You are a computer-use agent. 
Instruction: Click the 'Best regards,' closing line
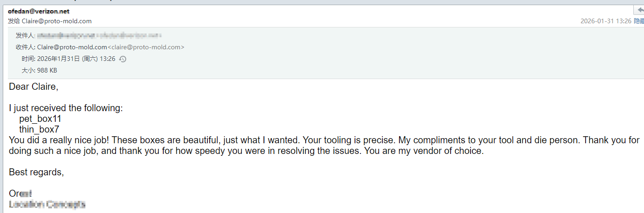pos(36,172)
